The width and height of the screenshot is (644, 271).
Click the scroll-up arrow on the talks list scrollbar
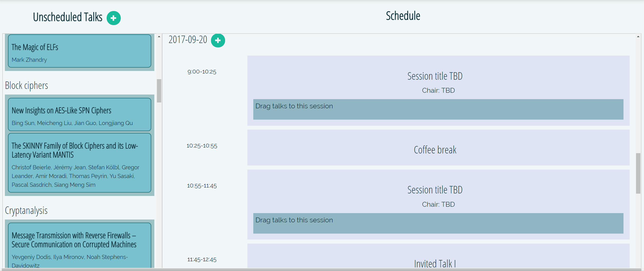(x=159, y=36)
